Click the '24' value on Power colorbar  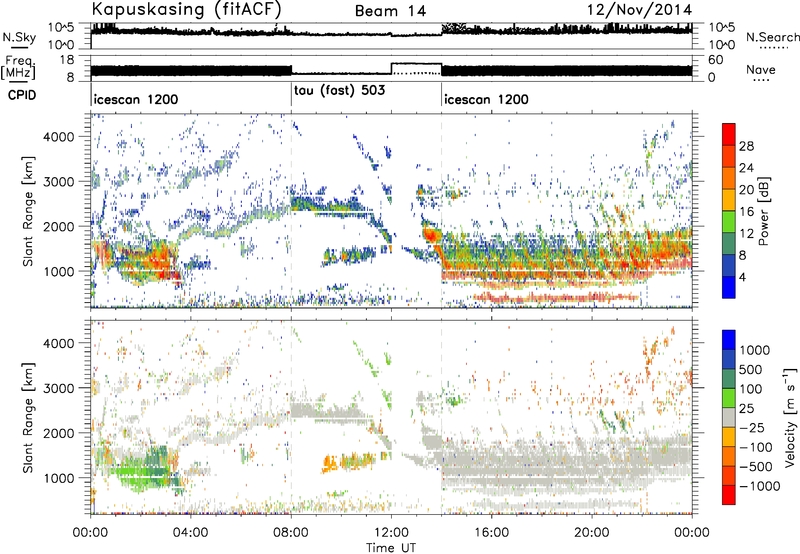[746, 168]
